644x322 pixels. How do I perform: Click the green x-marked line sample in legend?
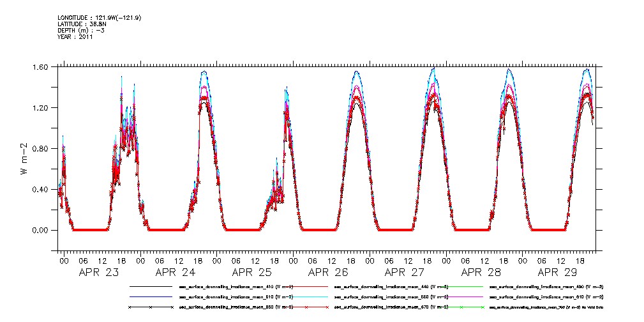coord(461,307)
